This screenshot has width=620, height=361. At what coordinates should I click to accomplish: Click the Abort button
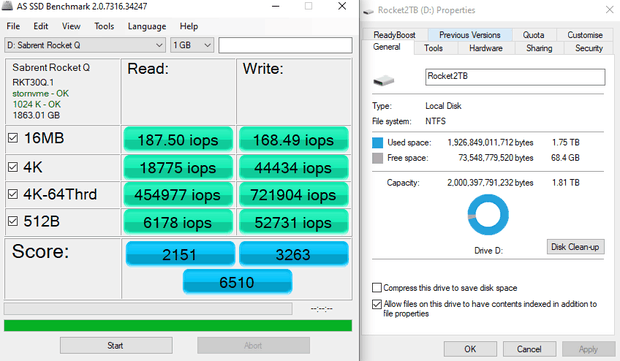(253, 345)
